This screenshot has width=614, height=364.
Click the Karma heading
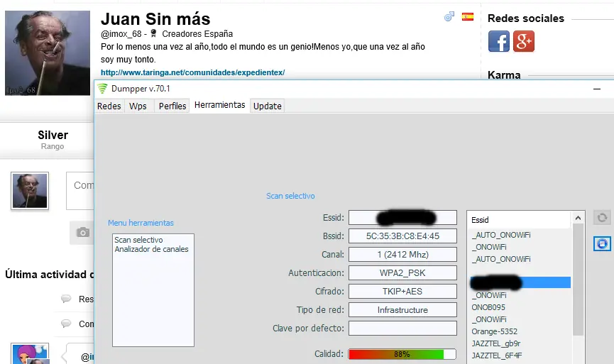click(504, 75)
